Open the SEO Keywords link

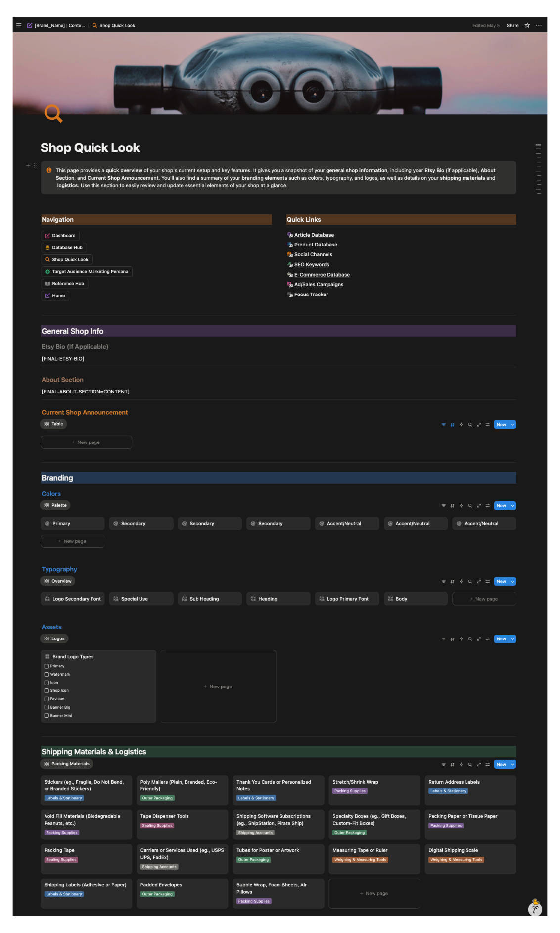[x=311, y=265]
